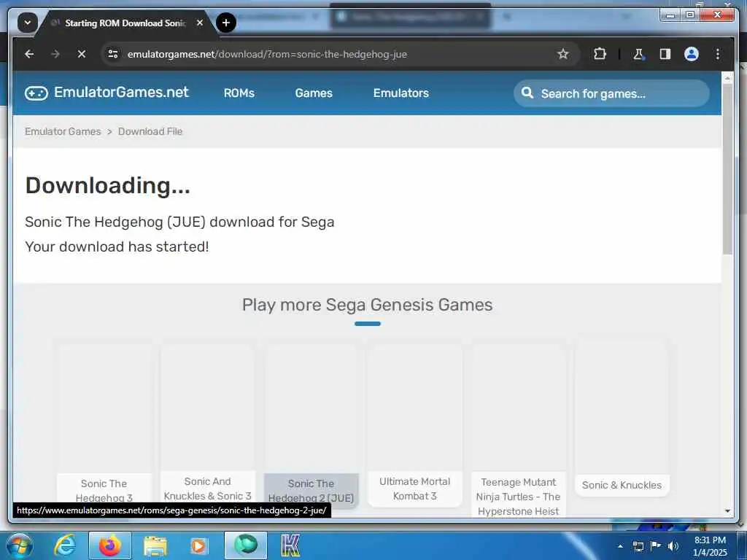Maximize the browser window
Screen dimensions: 747x560
[689, 15]
